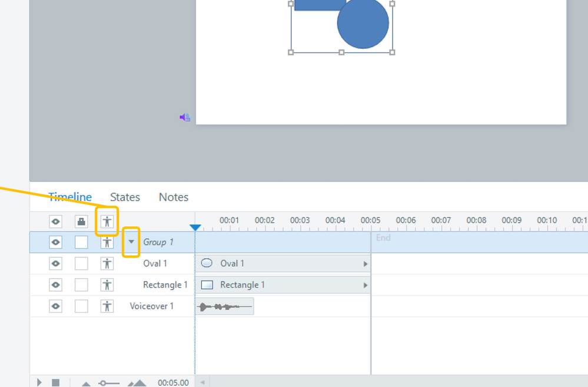
Task: Open the States tab
Action: pyautogui.click(x=125, y=197)
